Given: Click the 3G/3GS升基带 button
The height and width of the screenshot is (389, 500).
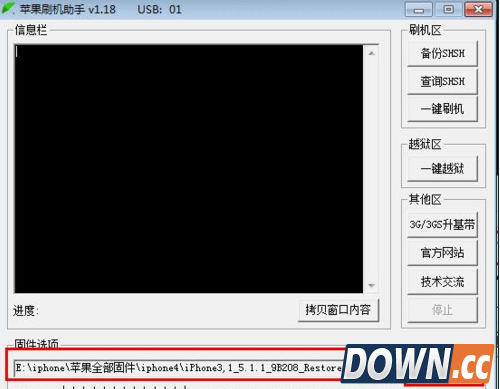Looking at the screenshot, I should click(x=442, y=225).
